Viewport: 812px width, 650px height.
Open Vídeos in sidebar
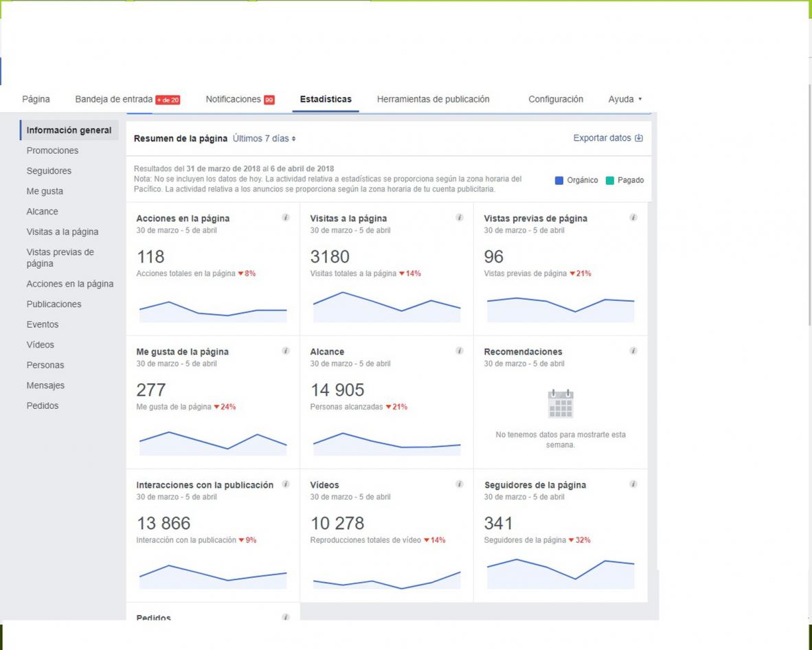pyautogui.click(x=41, y=344)
